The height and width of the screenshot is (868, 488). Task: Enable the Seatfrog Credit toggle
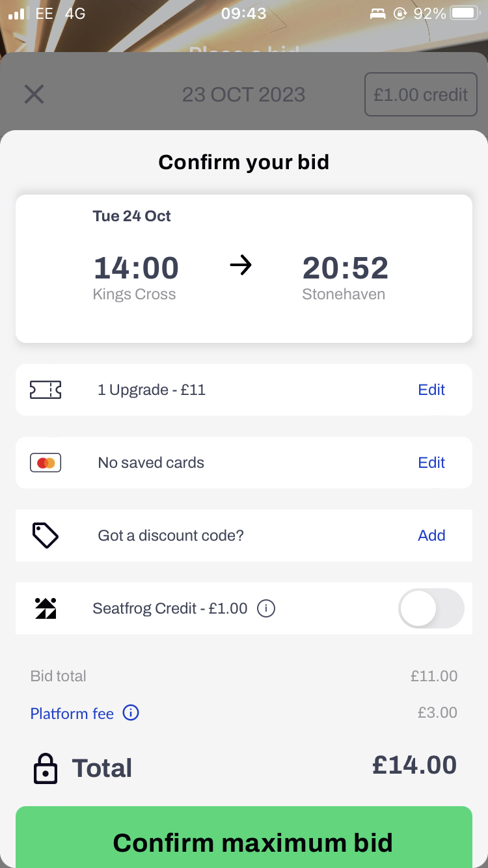431,608
